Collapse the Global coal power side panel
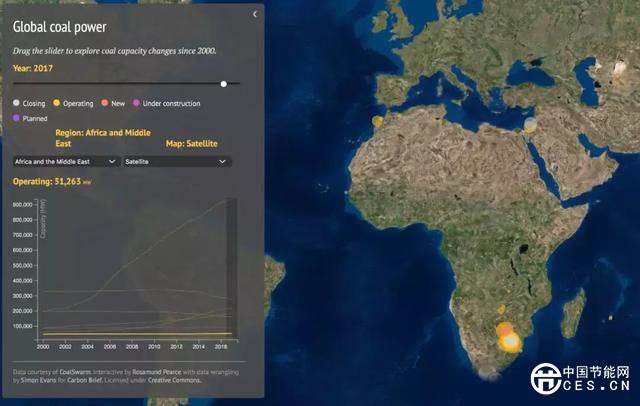 (x=254, y=14)
